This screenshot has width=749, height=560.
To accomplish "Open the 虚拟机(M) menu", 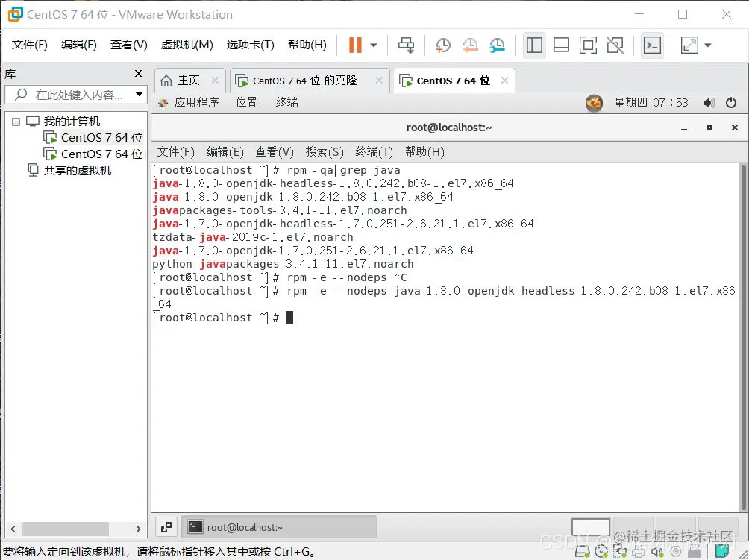I will coord(187,45).
